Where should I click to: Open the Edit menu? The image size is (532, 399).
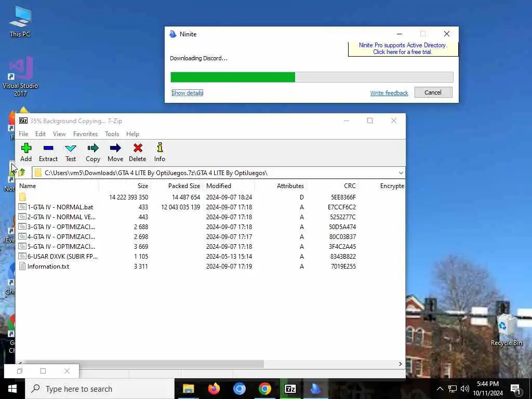click(41, 134)
